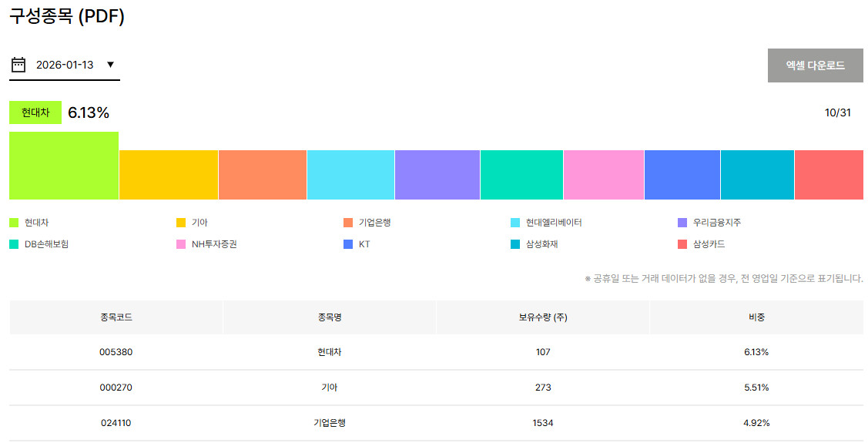Image resolution: width=868 pixels, height=443 pixels.
Task: Click the 10/31 count indicator
Action: tap(837, 113)
